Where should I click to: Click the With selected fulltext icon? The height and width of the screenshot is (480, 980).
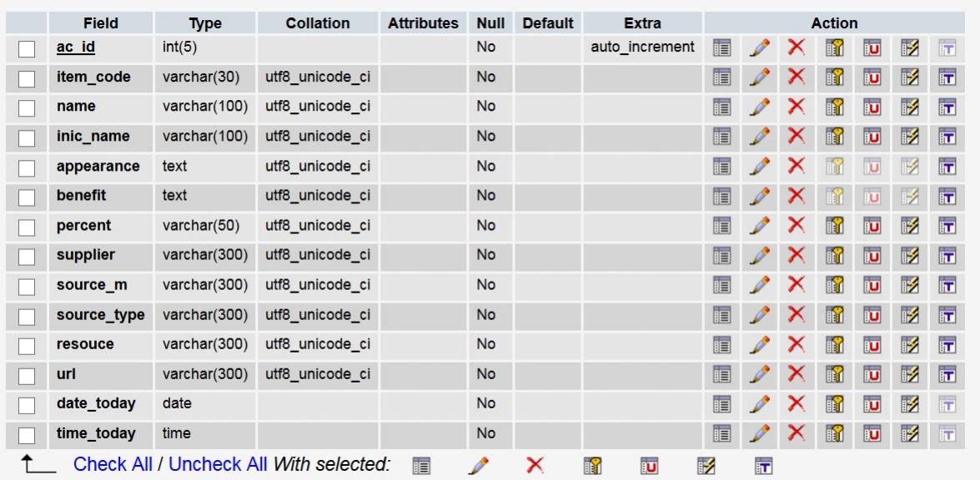(x=761, y=463)
